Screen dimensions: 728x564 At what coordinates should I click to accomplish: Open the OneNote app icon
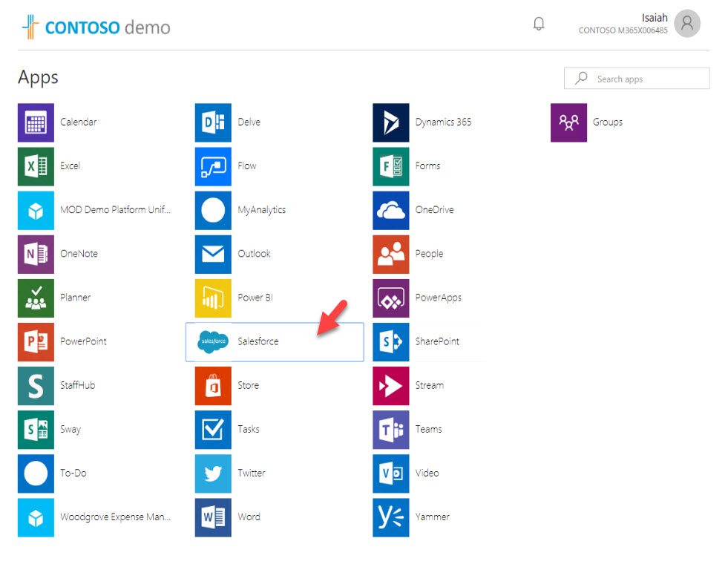[36, 254]
